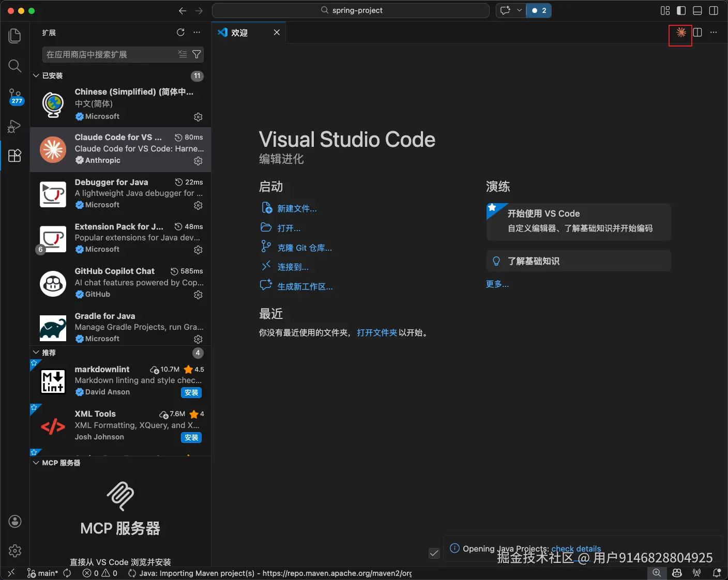Open notifications bell in status bar
Viewport: 728px width, 580px height.
(717, 573)
